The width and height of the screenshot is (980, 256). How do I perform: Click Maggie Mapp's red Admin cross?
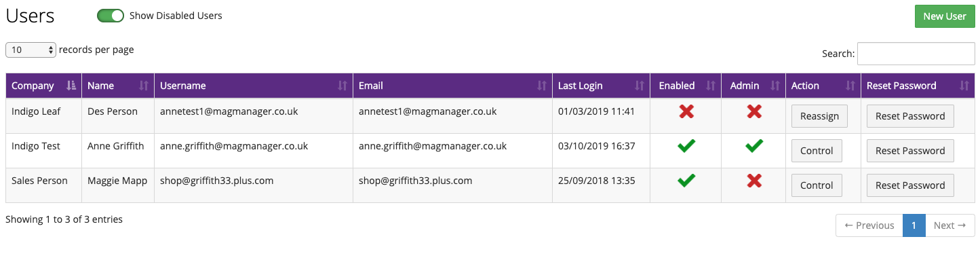[753, 181]
